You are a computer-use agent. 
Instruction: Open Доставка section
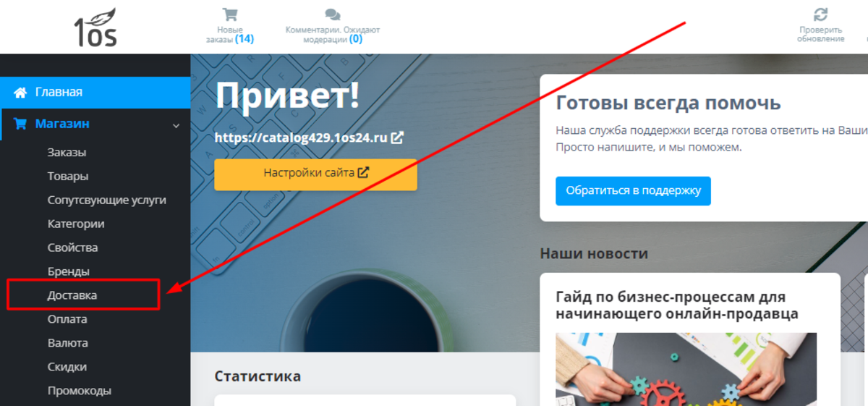pyautogui.click(x=72, y=295)
